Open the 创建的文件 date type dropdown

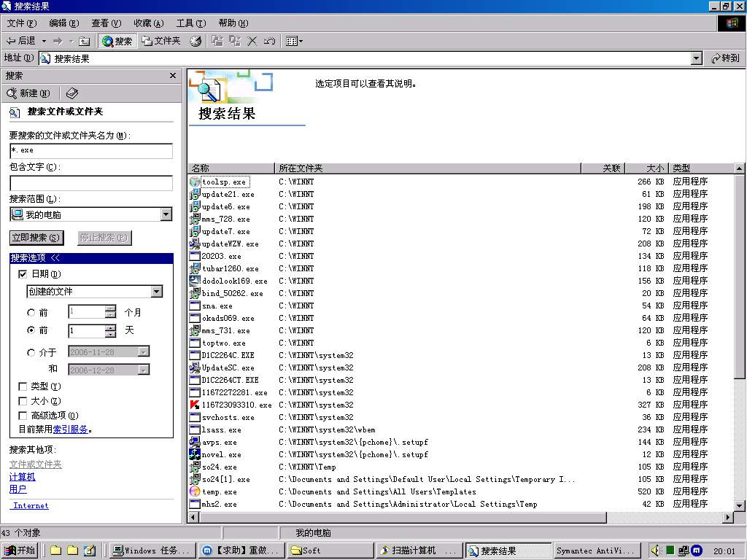156,292
